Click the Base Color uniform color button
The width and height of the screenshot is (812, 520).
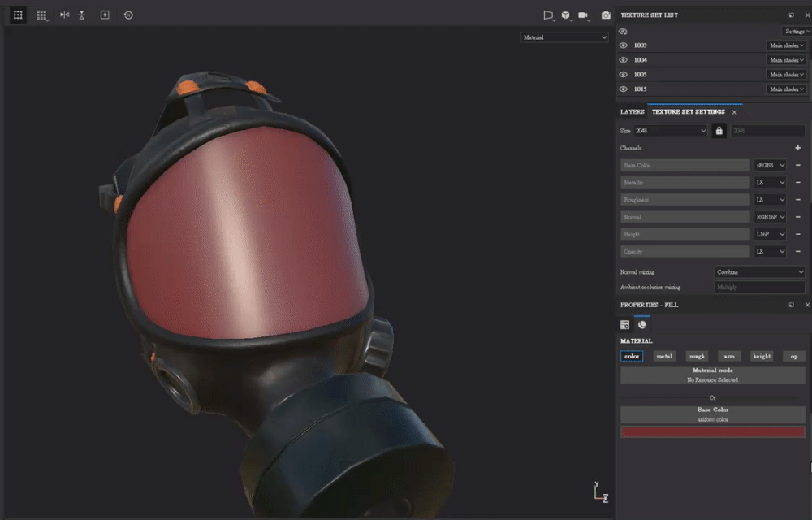click(x=713, y=414)
